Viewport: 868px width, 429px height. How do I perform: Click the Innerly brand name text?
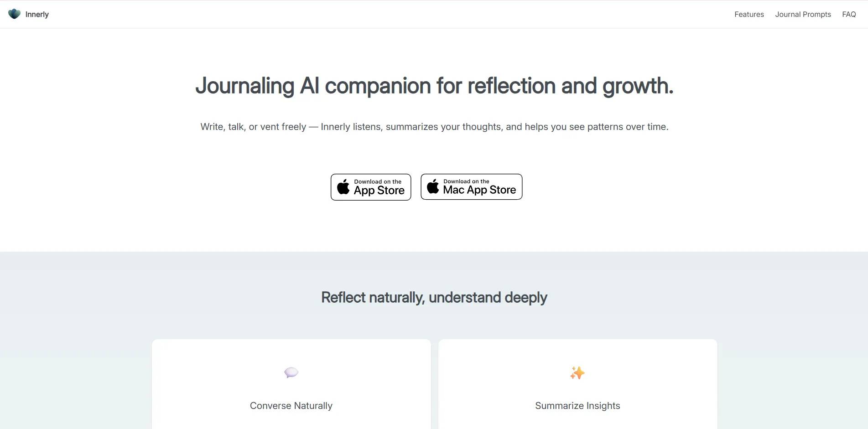coord(37,15)
